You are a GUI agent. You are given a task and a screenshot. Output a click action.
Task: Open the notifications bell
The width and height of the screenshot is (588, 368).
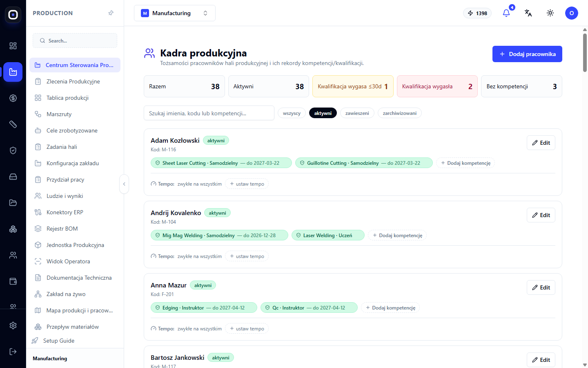pos(506,13)
